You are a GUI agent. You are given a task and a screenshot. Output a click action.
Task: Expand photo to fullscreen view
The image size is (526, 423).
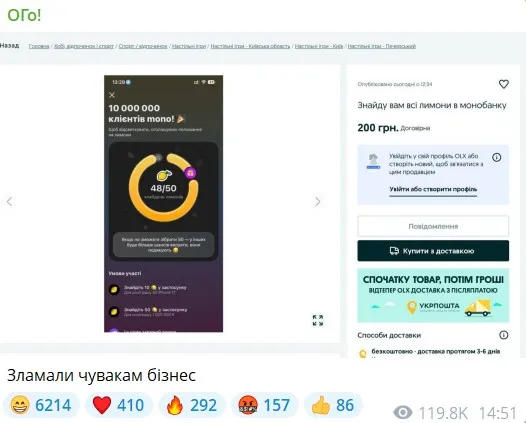(318, 320)
